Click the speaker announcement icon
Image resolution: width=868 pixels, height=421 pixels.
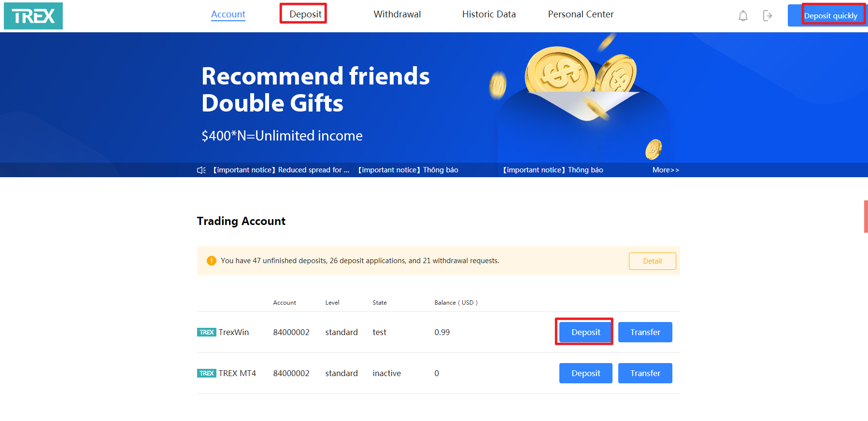click(201, 170)
